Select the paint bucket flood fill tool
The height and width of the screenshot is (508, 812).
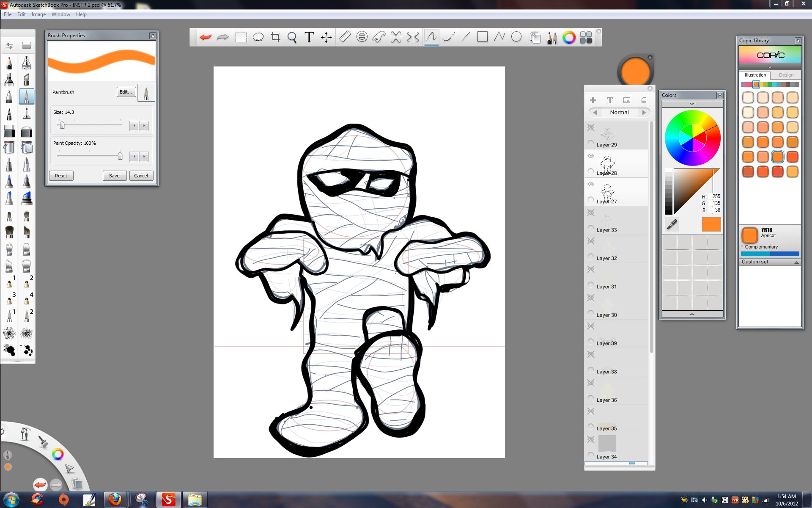(9, 147)
